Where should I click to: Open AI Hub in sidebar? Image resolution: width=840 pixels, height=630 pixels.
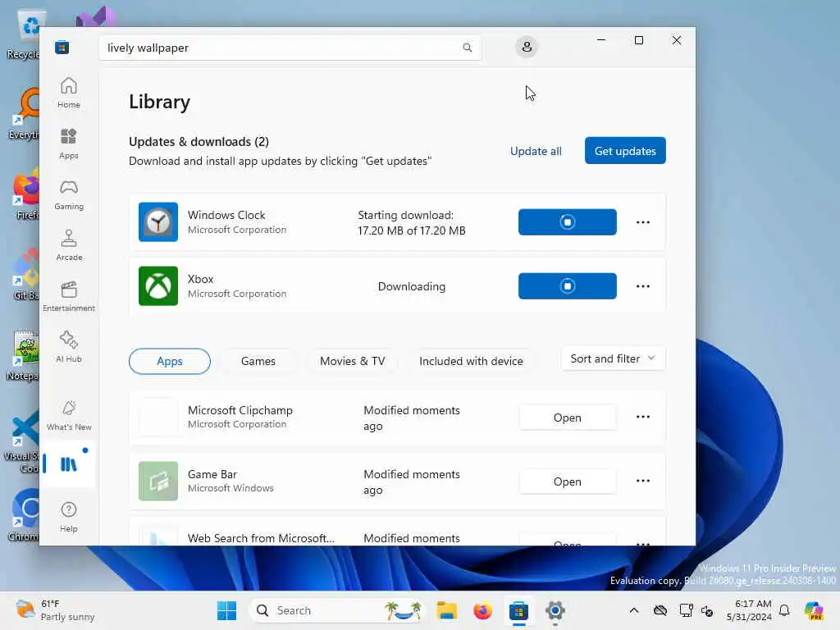pos(69,347)
